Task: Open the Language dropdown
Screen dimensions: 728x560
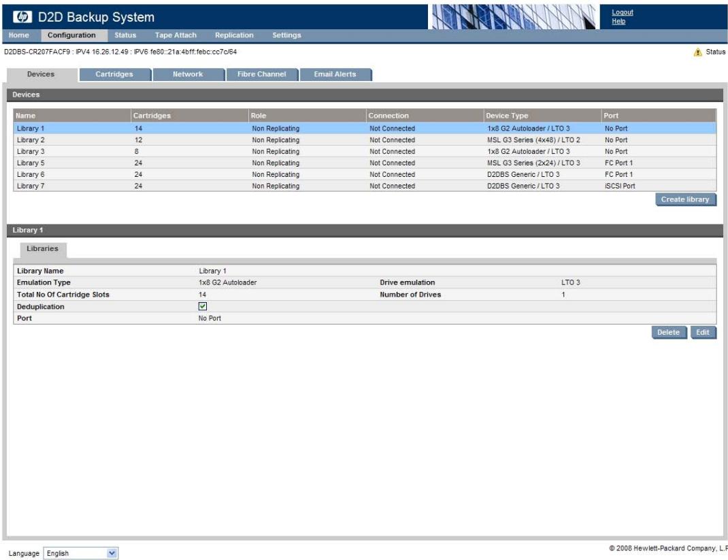Action: tap(81, 553)
